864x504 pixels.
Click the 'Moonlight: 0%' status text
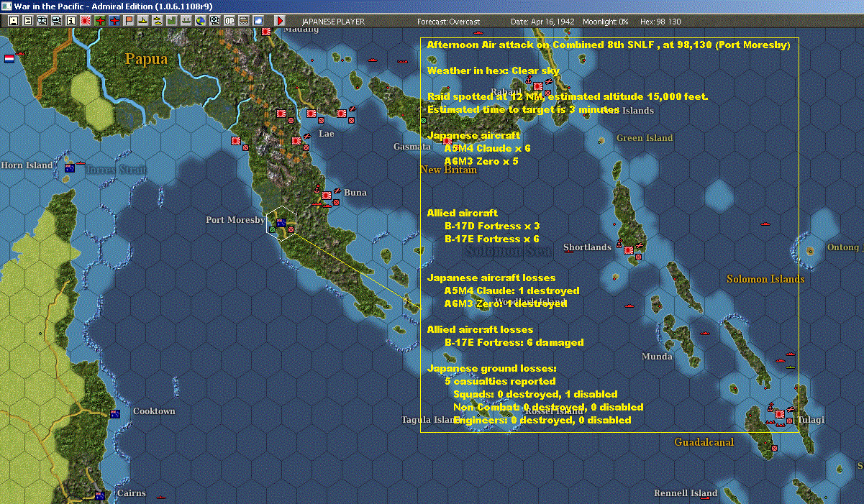click(606, 22)
